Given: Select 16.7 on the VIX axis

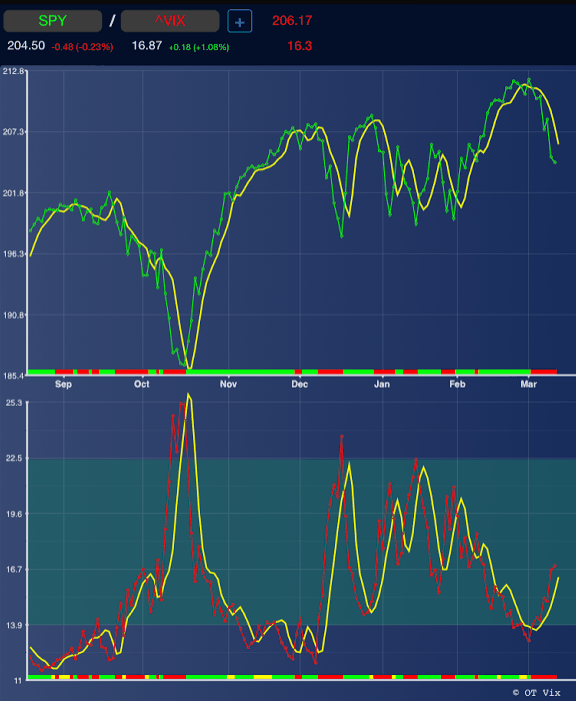Looking at the screenshot, I should click(13, 569).
